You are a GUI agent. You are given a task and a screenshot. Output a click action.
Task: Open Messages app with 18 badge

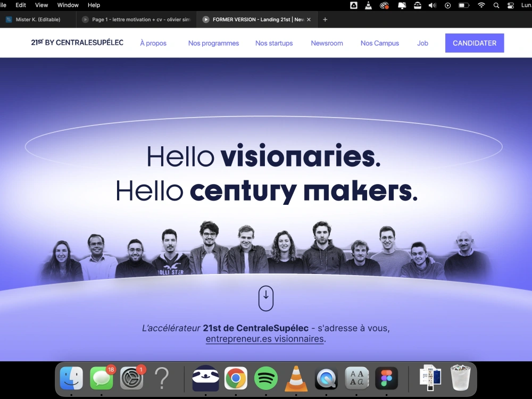[x=102, y=378]
